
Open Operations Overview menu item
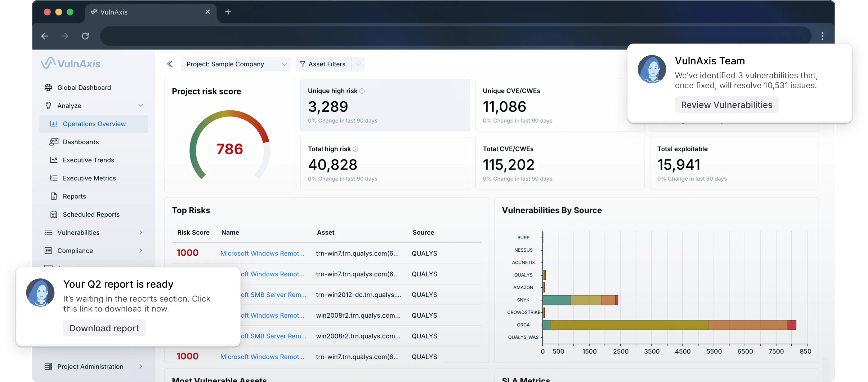94,124
